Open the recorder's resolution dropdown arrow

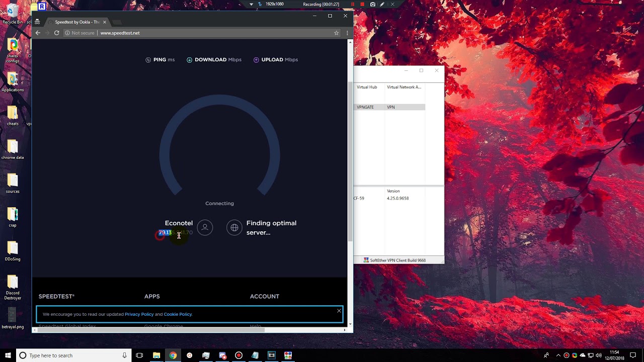[251, 4]
